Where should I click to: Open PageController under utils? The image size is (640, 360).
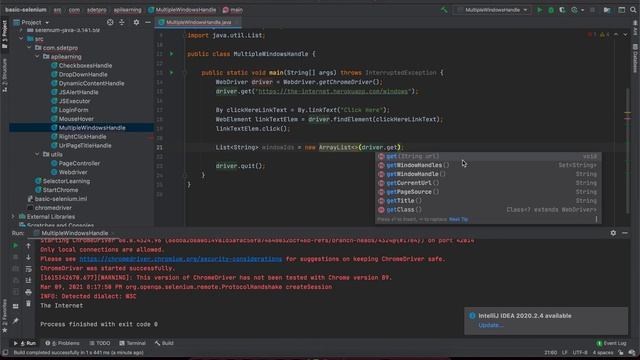point(79,163)
